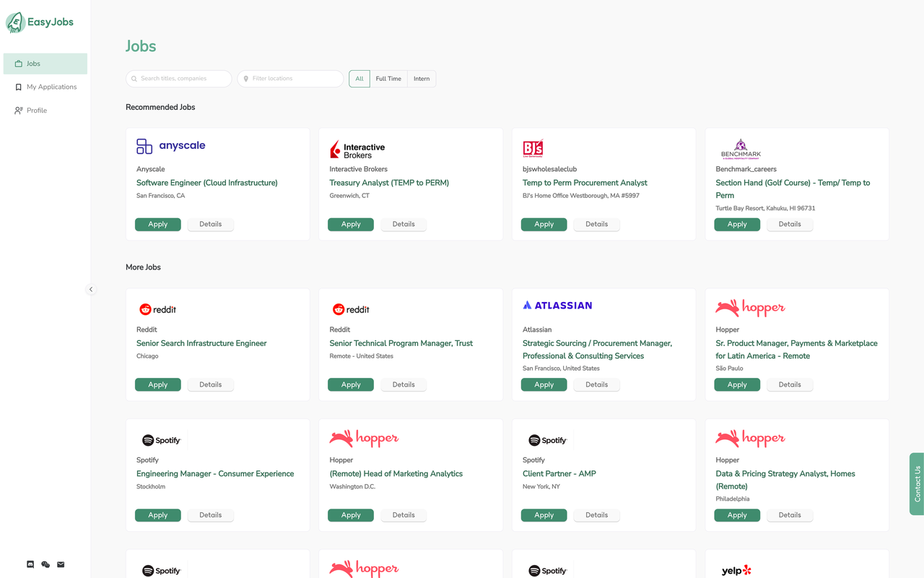Open (Remote) Head of Marketing Analytics title link
The width and height of the screenshot is (924, 578).
[396, 474]
